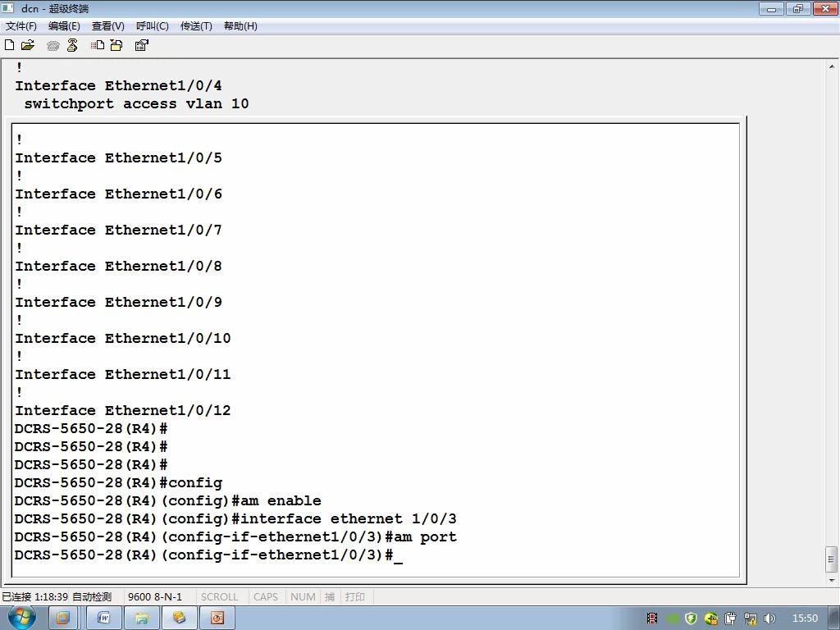The width and height of the screenshot is (840, 630).
Task: Open the 查看(V) menu
Action: 108,26
